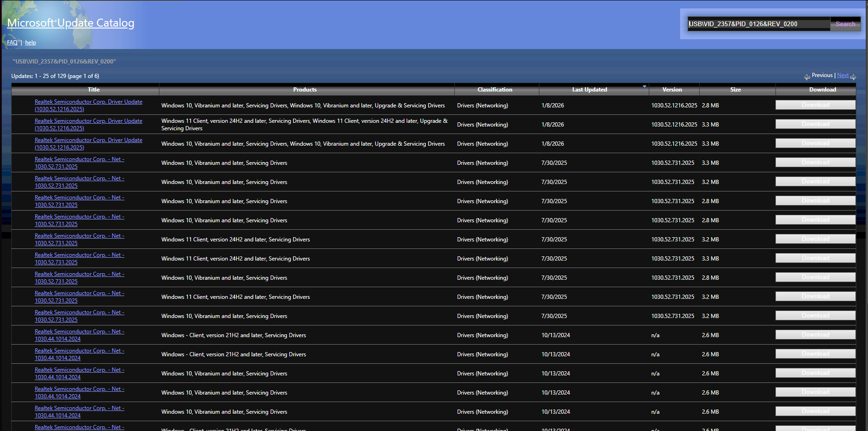Click the quoted USB\VID_2357 results heading text
The width and height of the screenshot is (868, 431).
(x=64, y=62)
